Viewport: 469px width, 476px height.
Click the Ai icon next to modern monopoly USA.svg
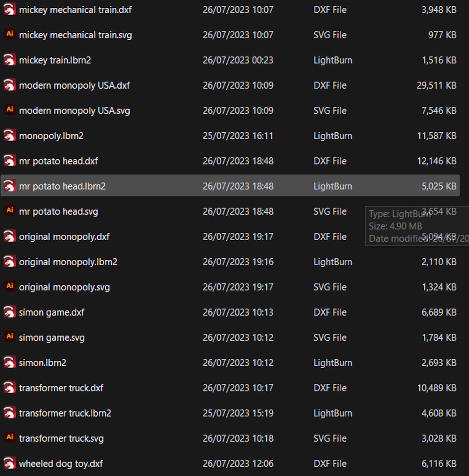9,110
